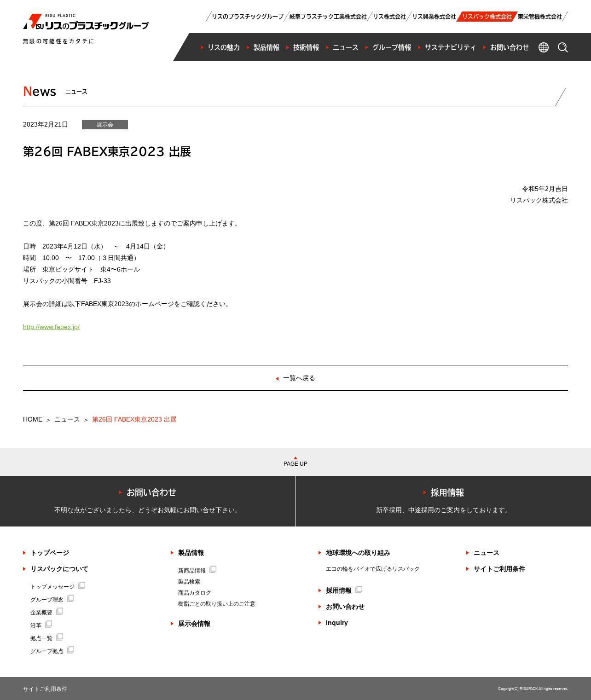Screen dimensions: 591x700
Task: Click external-window icon beside 採用情報 footer link
Action: click(359, 590)
